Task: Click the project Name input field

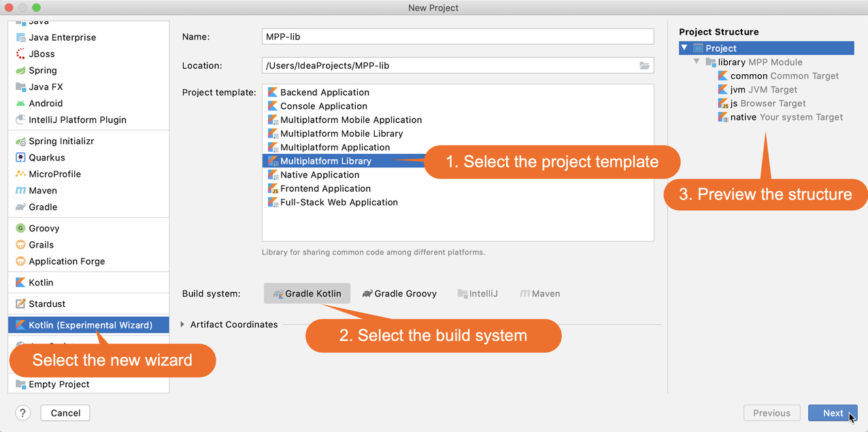Action: [457, 37]
